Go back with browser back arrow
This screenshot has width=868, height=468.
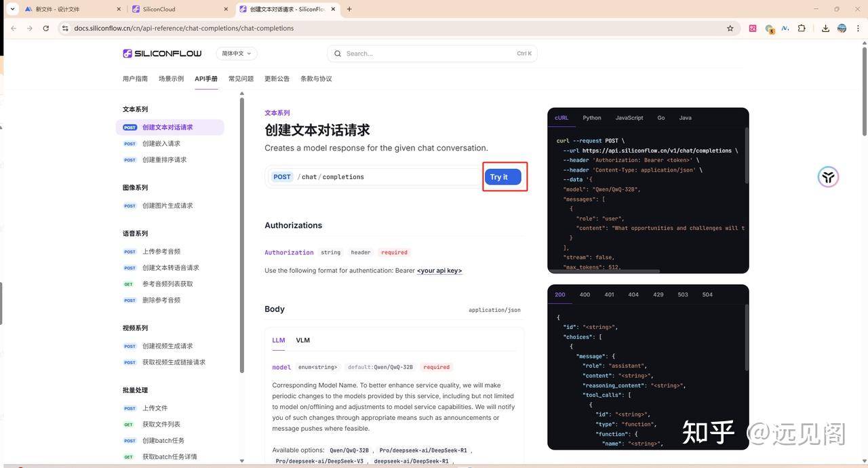tap(13, 28)
